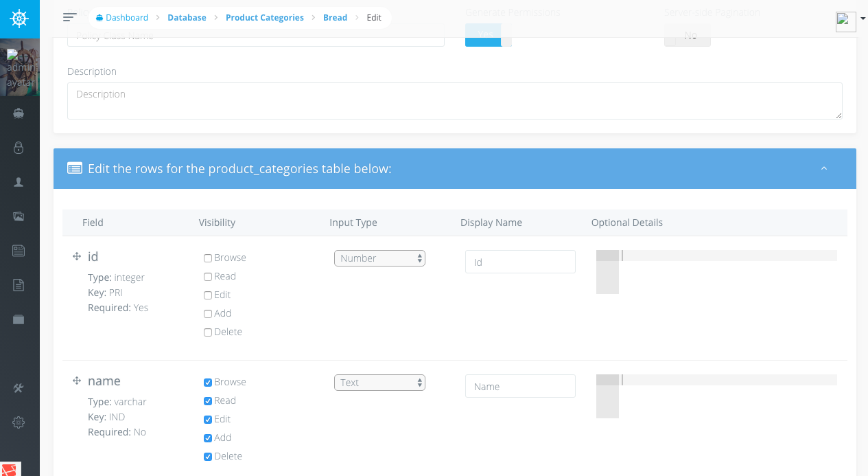Collapse the product_categories edit panel chevron
The image size is (868, 476).
coord(824,168)
